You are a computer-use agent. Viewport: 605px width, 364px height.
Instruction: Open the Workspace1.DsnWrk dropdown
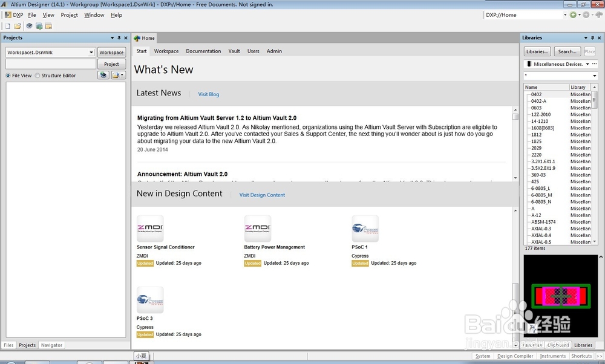[91, 53]
